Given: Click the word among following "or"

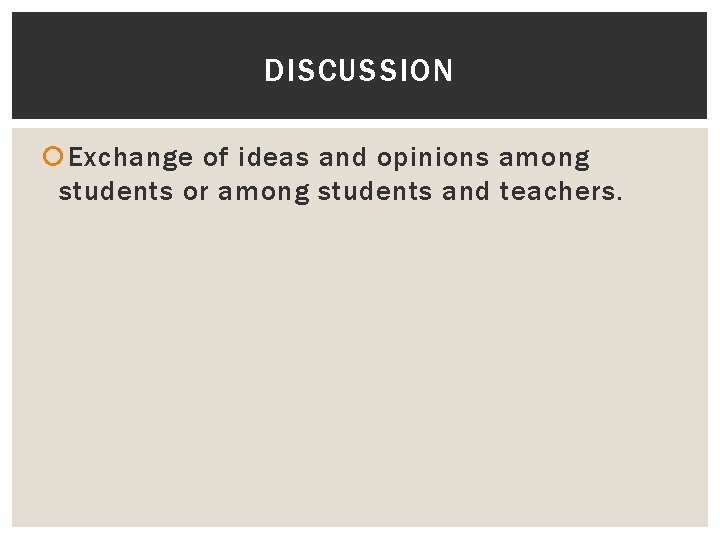Looking at the screenshot, I should point(264,191).
